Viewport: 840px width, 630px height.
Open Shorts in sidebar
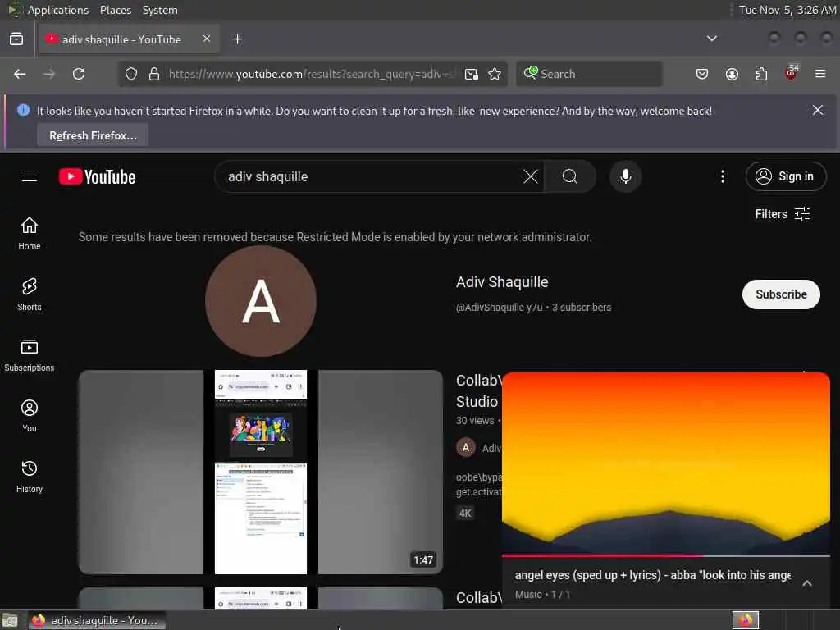coord(30,294)
